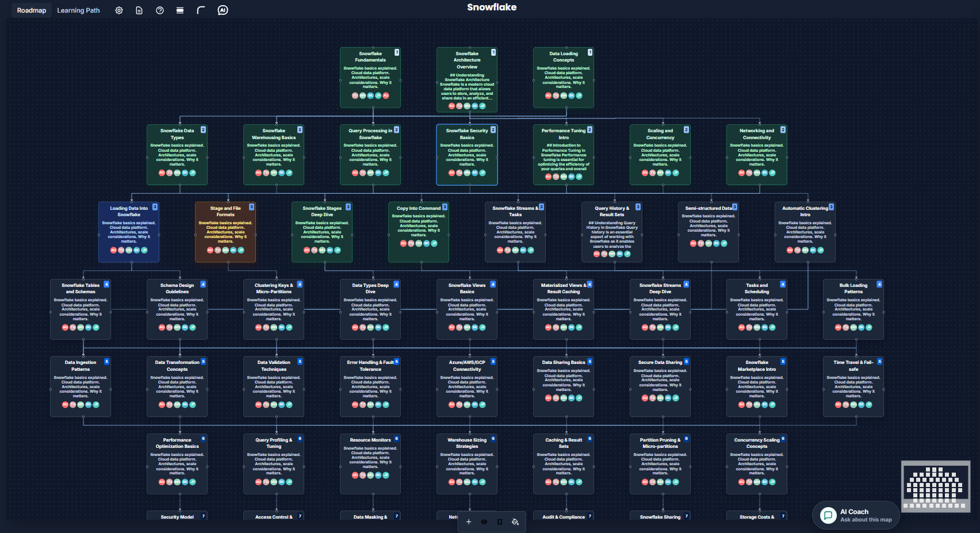Click level badge 1 on Data Loading Concepts
Viewport: 980px width, 533px height.
click(x=589, y=52)
